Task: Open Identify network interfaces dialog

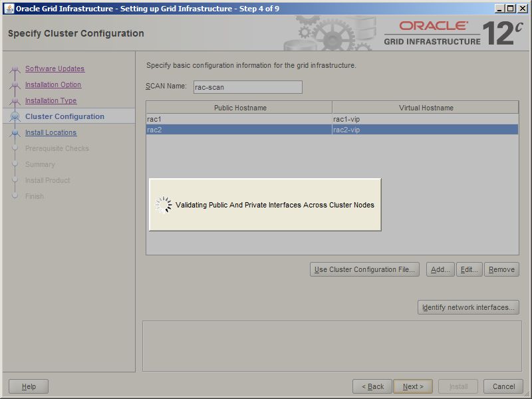Action: pyautogui.click(x=468, y=307)
